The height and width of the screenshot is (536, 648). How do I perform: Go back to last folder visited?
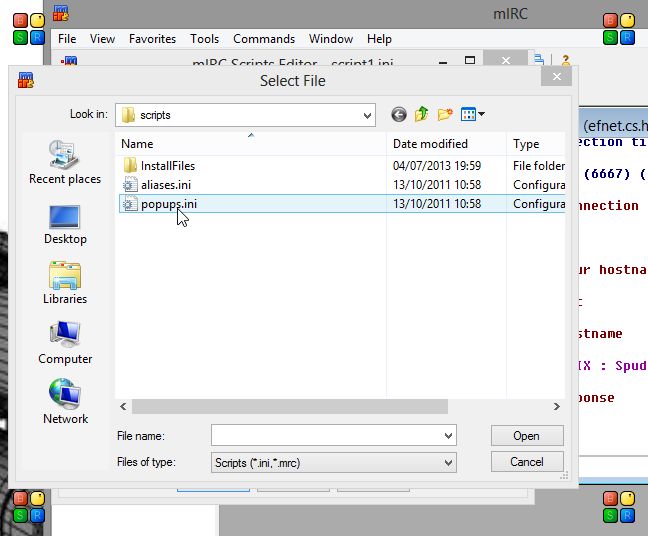400,115
